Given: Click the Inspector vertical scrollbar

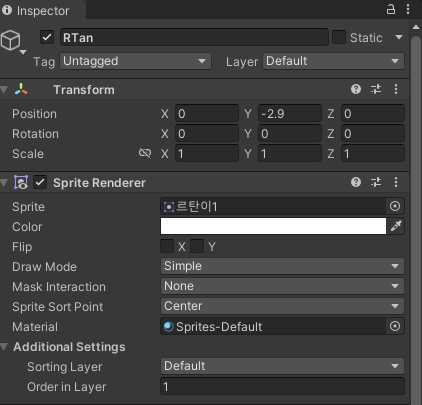Looking at the screenshot, I should point(416,220).
